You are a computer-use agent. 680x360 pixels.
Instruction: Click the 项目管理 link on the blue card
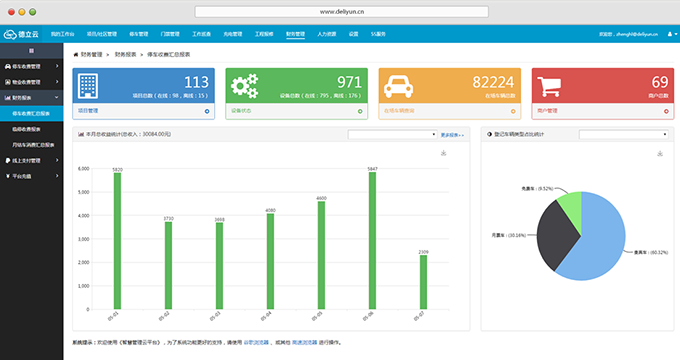click(x=88, y=111)
